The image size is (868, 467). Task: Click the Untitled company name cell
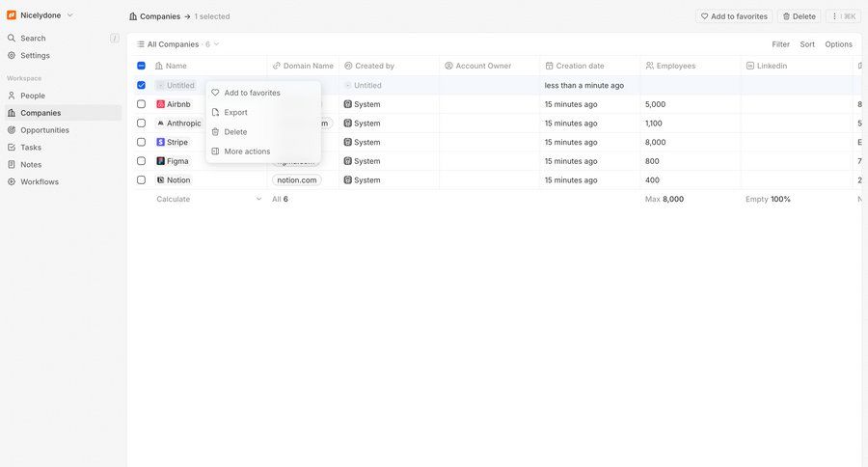click(176, 85)
